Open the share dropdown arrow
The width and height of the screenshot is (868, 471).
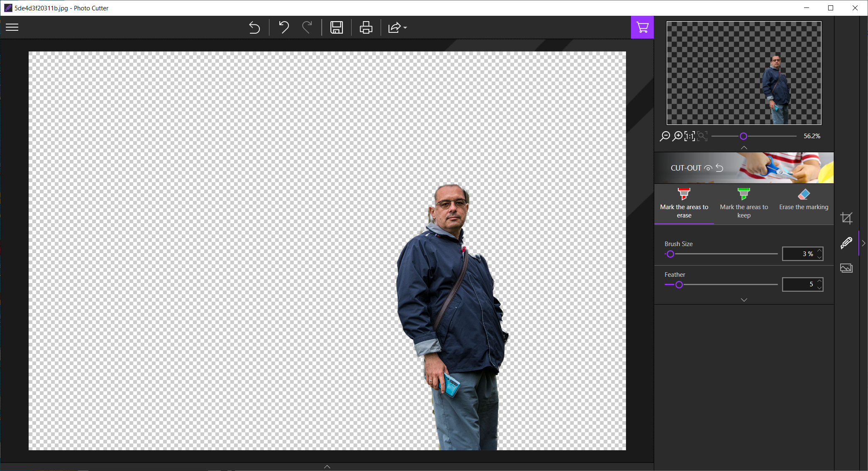pyautogui.click(x=405, y=28)
